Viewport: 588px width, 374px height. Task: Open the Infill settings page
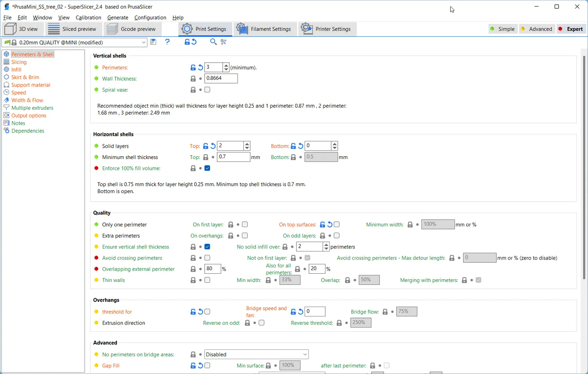click(16, 69)
